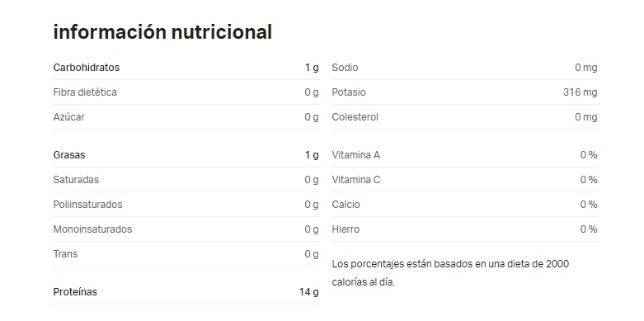Select the Saturadas row label

point(76,180)
